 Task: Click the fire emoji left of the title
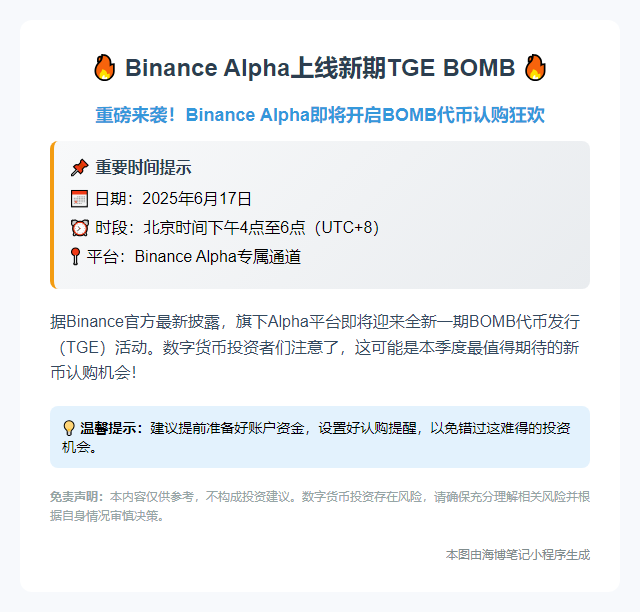[x=104, y=68]
